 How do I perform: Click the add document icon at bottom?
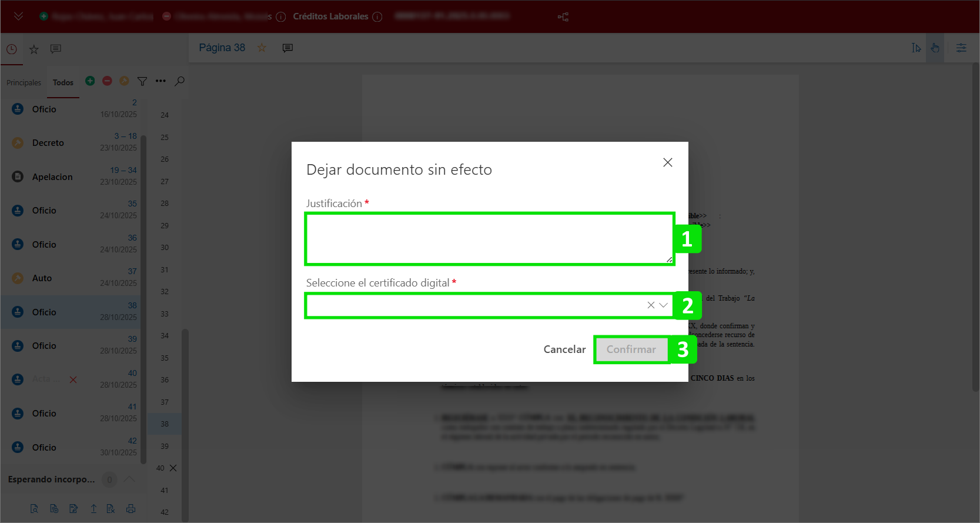point(54,509)
